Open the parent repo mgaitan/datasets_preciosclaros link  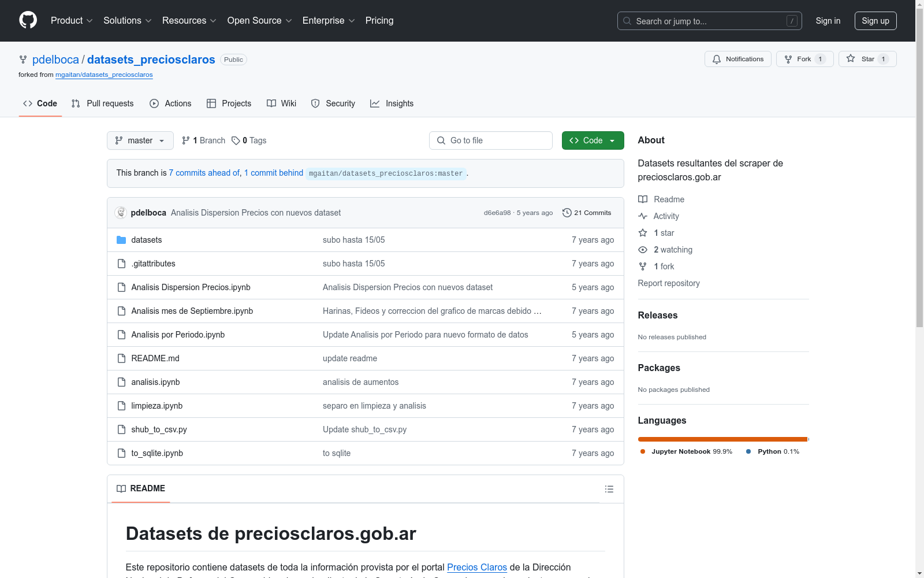pos(104,75)
